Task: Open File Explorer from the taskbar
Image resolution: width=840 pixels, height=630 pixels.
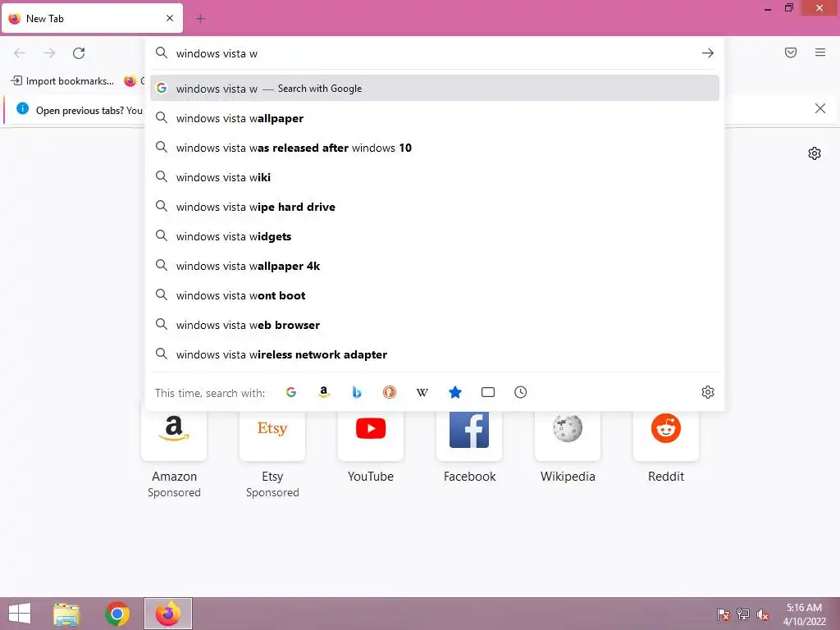Action: 66,614
